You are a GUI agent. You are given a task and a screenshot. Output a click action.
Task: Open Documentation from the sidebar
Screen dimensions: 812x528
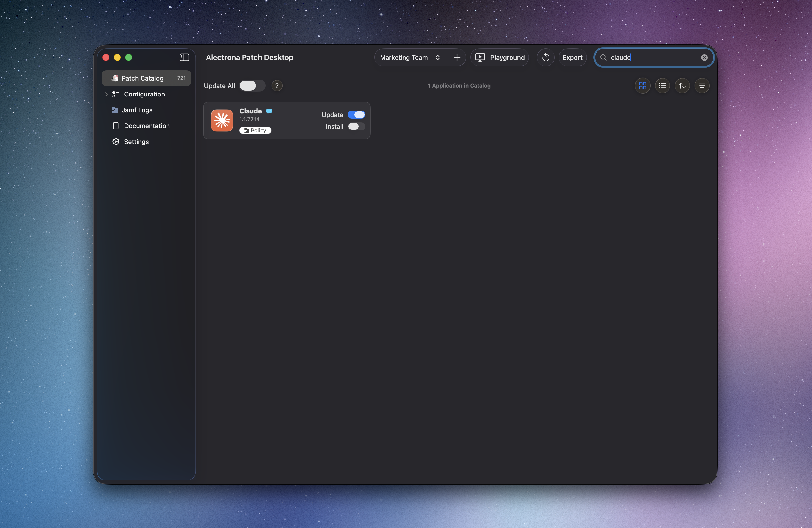click(147, 126)
